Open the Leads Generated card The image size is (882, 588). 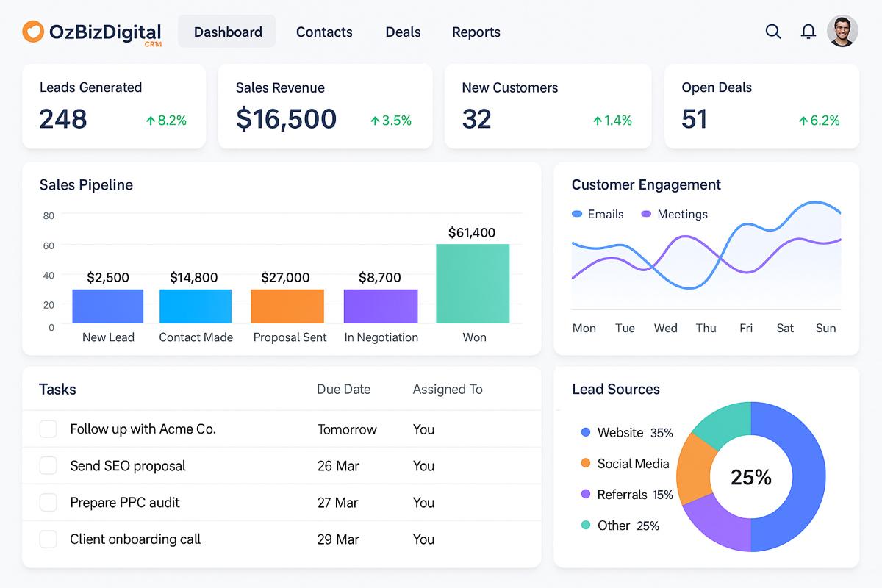114,107
